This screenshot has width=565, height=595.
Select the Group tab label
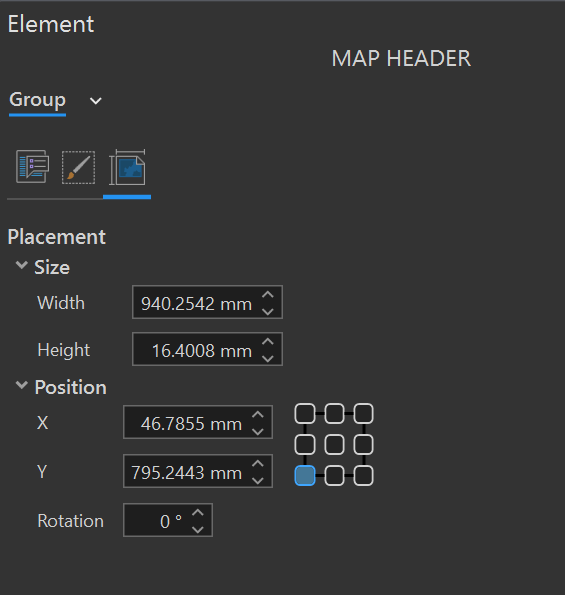[x=38, y=100]
